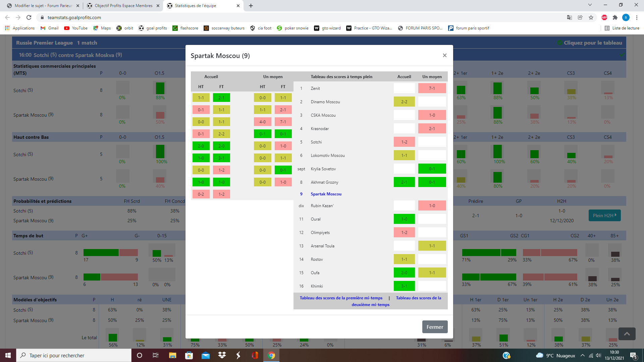Viewport: 644px width, 362px height.
Task: Click the Fermer button
Action: pyautogui.click(x=435, y=327)
